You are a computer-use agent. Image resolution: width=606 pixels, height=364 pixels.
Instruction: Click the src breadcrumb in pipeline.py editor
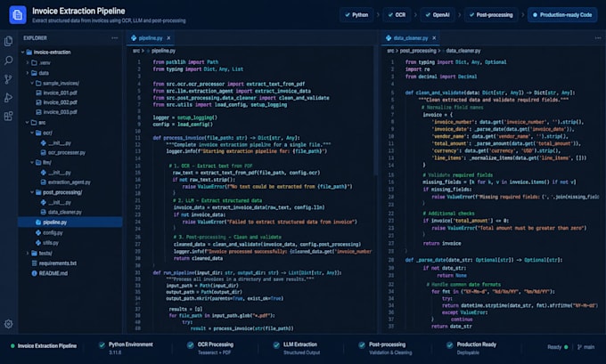pos(136,51)
